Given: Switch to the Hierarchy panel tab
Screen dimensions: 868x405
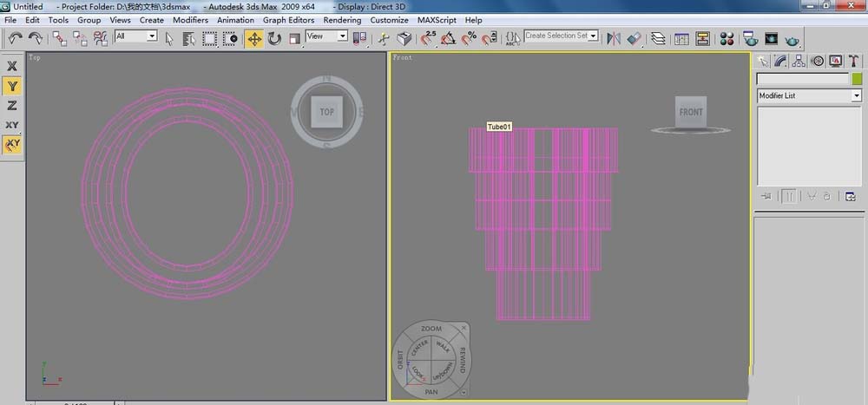Looking at the screenshot, I should click(x=799, y=61).
